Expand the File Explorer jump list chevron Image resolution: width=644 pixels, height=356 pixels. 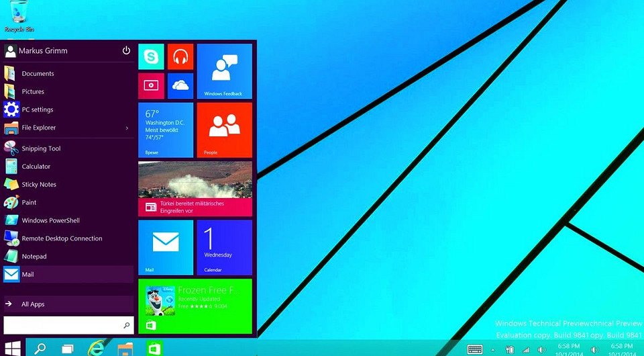[127, 128]
